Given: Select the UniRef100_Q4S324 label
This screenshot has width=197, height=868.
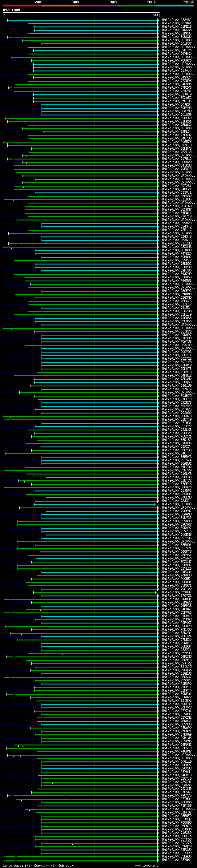Looking at the screenshot, I should [176, 78].
